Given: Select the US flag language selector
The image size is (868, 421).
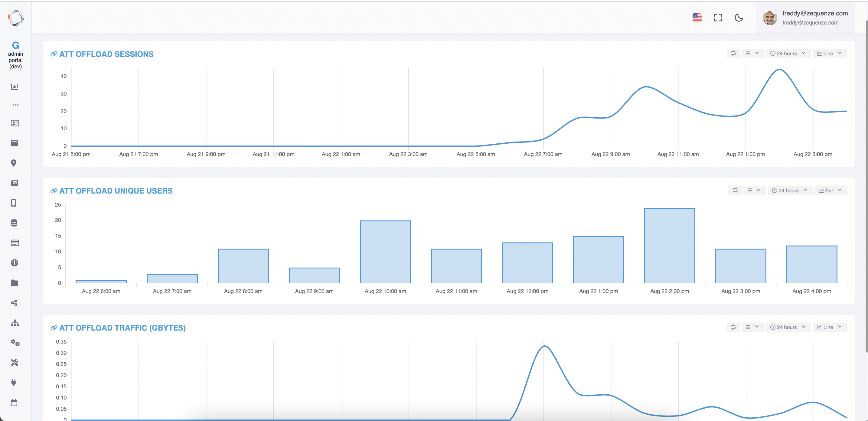Looking at the screenshot, I should 697,18.
